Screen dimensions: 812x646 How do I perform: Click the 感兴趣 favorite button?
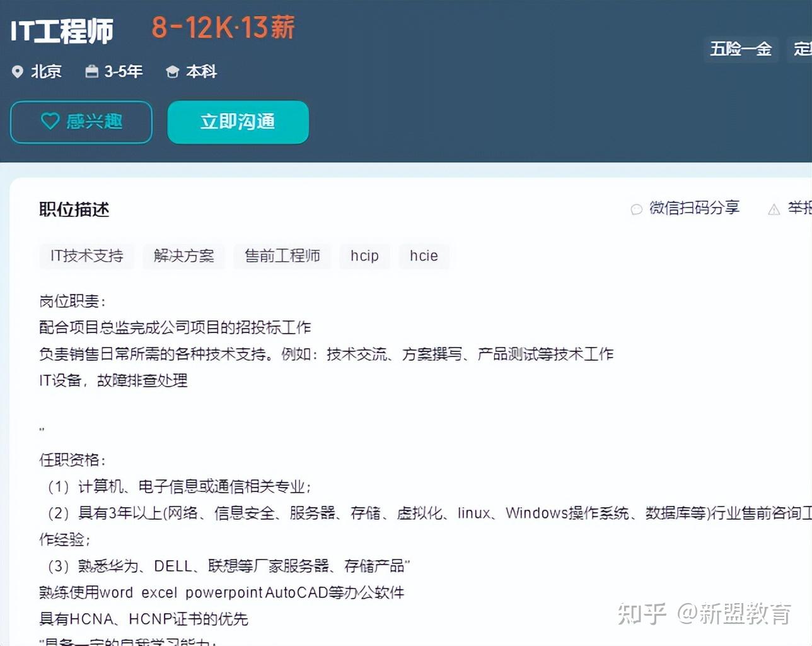[x=81, y=122]
